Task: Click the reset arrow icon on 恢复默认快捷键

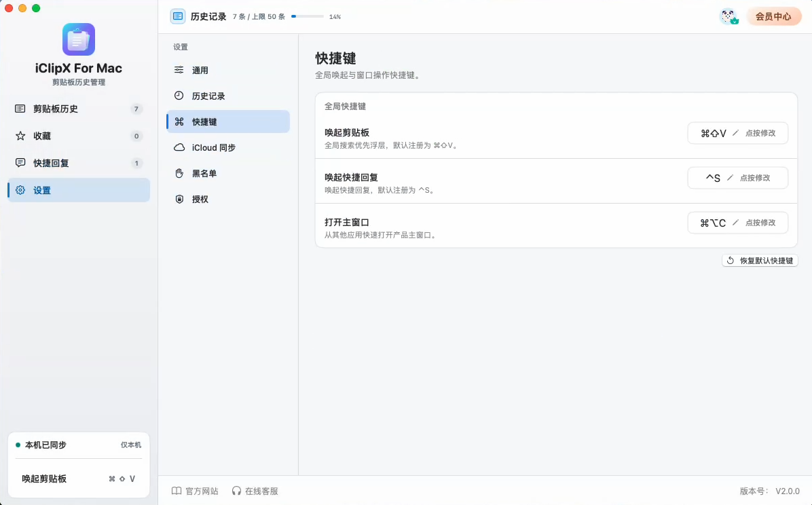Action: pos(730,261)
